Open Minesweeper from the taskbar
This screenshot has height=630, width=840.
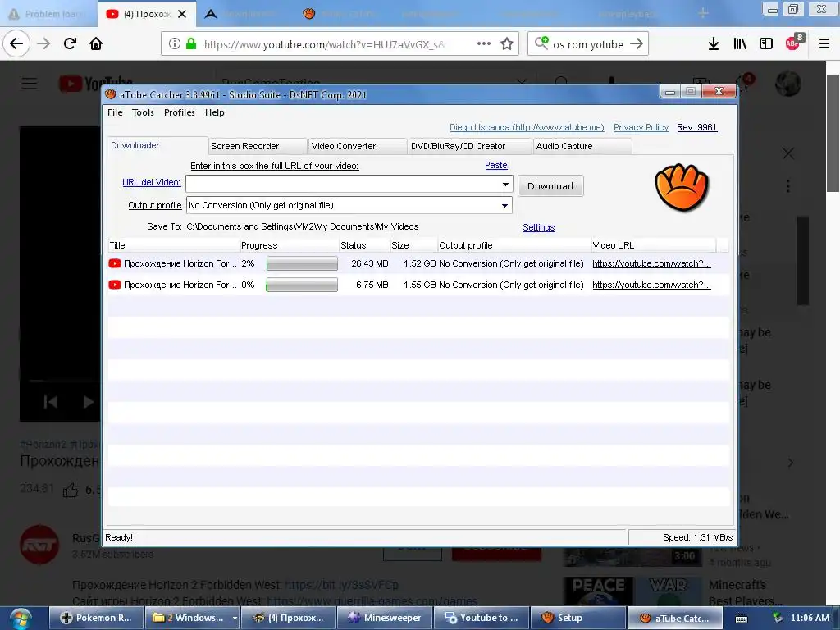385,618
